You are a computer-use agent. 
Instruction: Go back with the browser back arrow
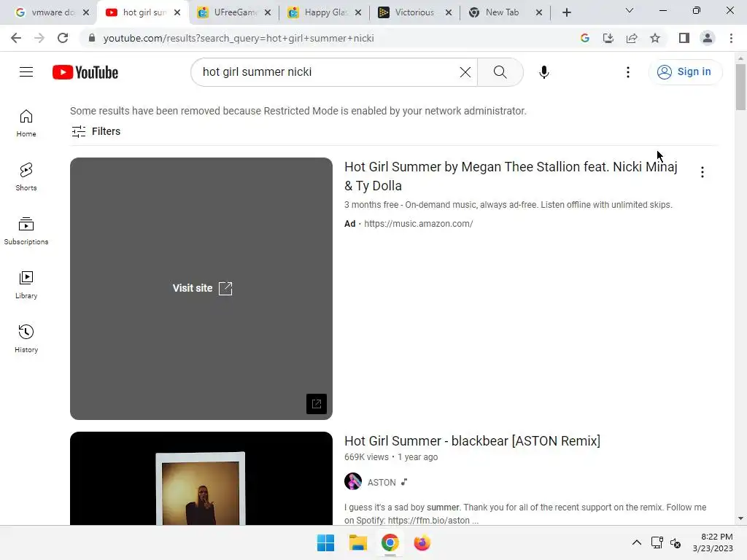coord(16,38)
